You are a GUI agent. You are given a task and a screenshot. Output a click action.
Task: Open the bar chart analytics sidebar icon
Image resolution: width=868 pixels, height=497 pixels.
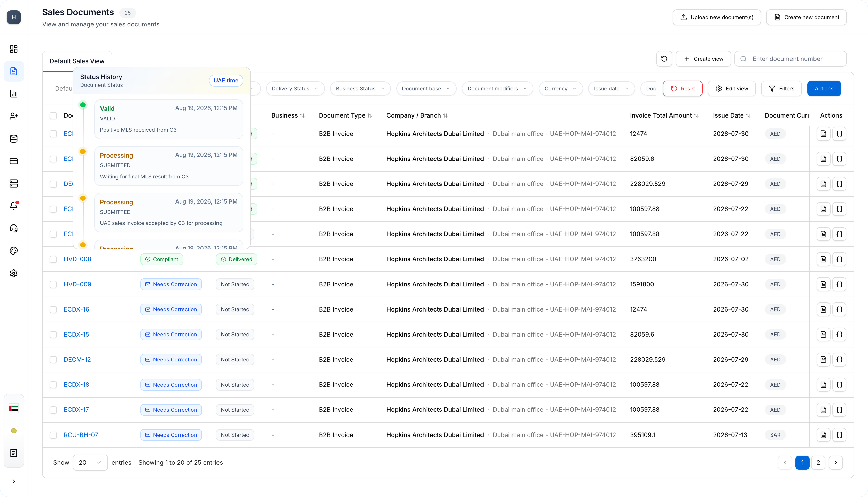[x=14, y=94]
